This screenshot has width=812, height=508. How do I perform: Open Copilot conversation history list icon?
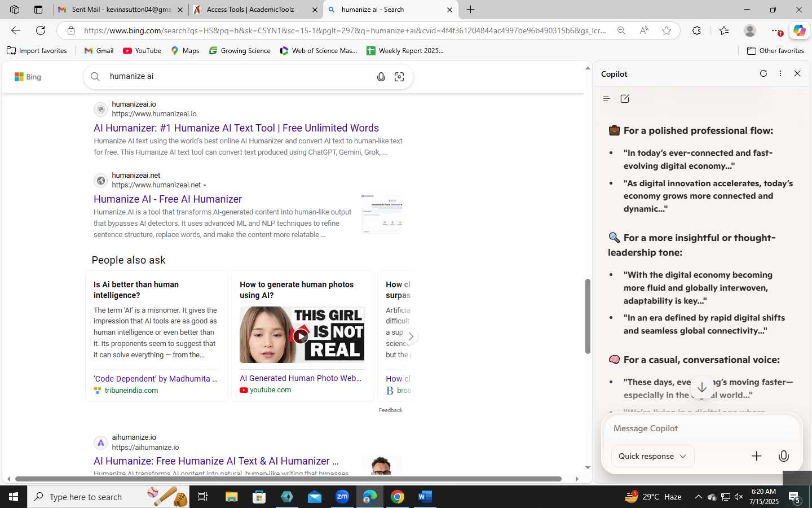[x=606, y=99]
